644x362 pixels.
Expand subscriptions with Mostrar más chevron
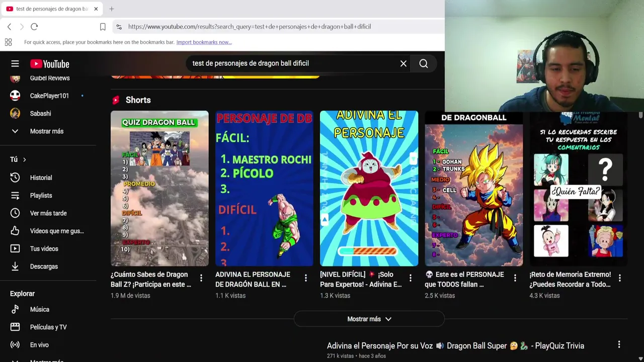(x=48, y=131)
